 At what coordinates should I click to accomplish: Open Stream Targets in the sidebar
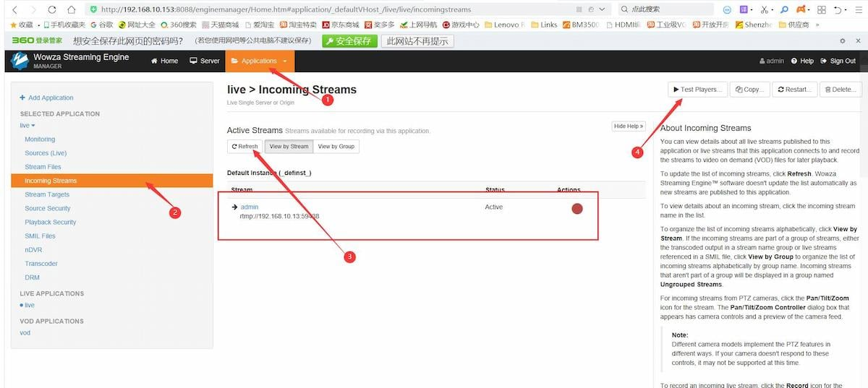47,194
